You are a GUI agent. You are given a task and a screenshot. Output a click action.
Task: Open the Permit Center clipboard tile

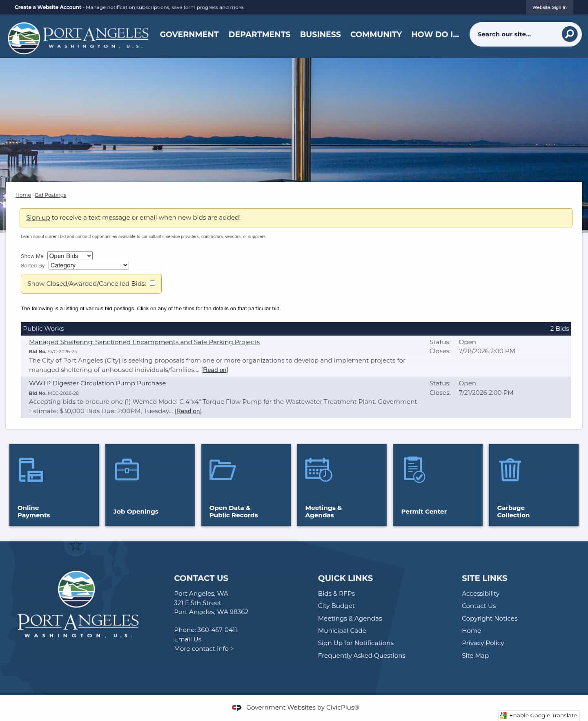[438, 485]
